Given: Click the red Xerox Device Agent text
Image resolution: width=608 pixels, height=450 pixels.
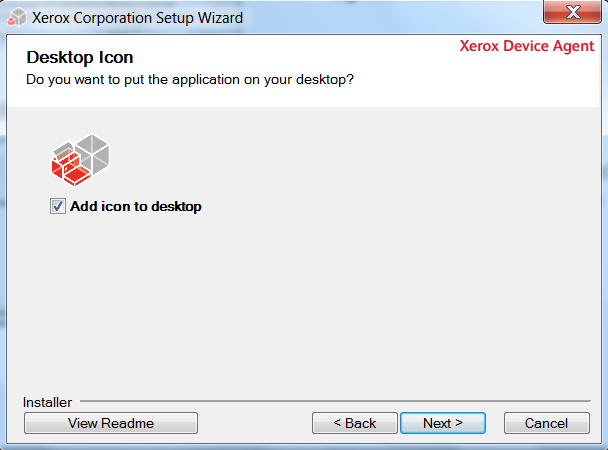Looking at the screenshot, I should (x=527, y=46).
